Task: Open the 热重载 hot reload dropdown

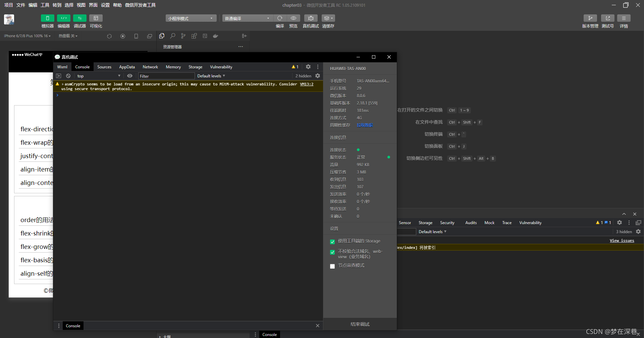Action: [x=68, y=36]
